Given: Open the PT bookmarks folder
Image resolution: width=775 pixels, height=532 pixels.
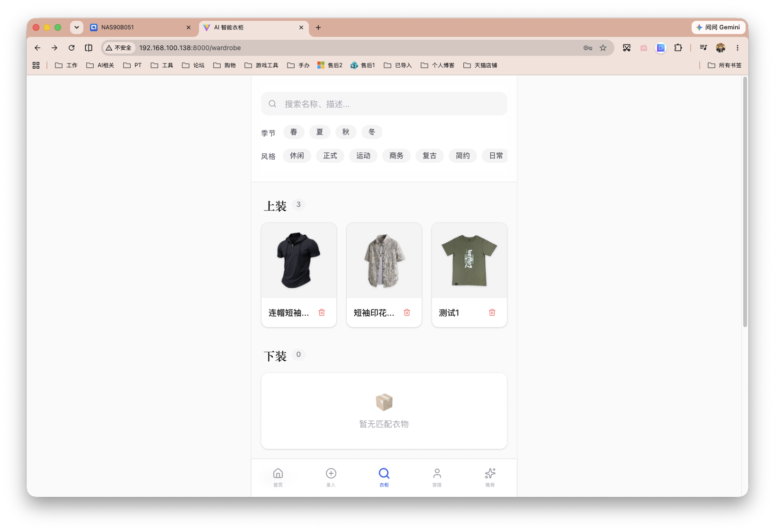Looking at the screenshot, I should click(x=133, y=65).
